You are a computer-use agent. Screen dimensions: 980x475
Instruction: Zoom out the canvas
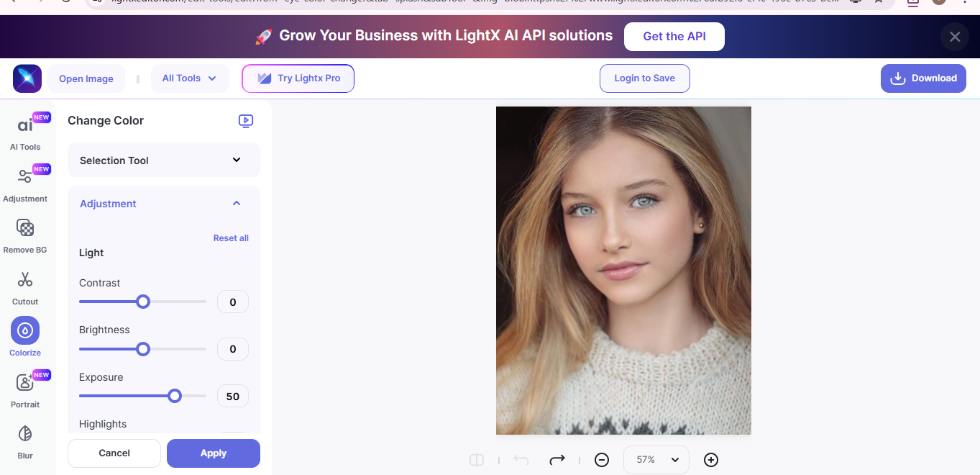click(602, 459)
